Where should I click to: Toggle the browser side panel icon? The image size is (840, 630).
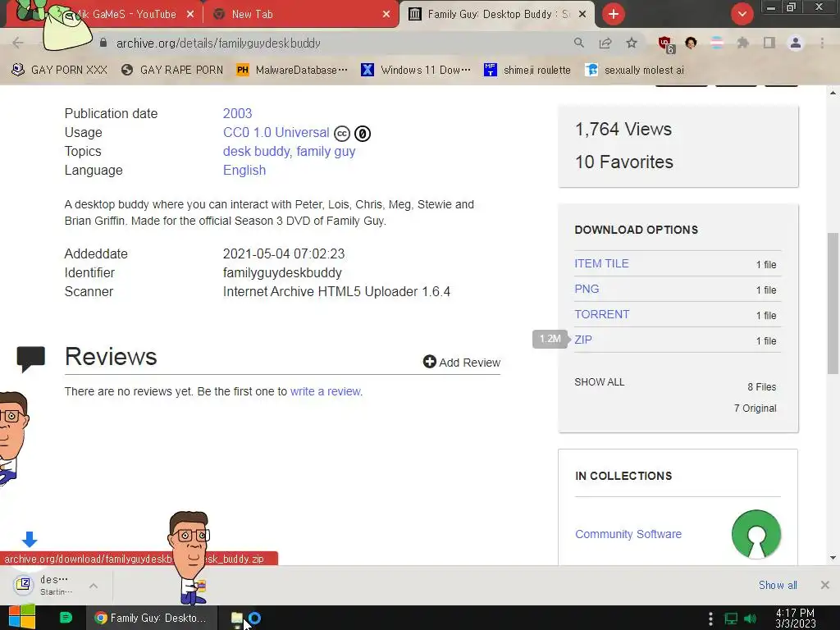pyautogui.click(x=769, y=43)
